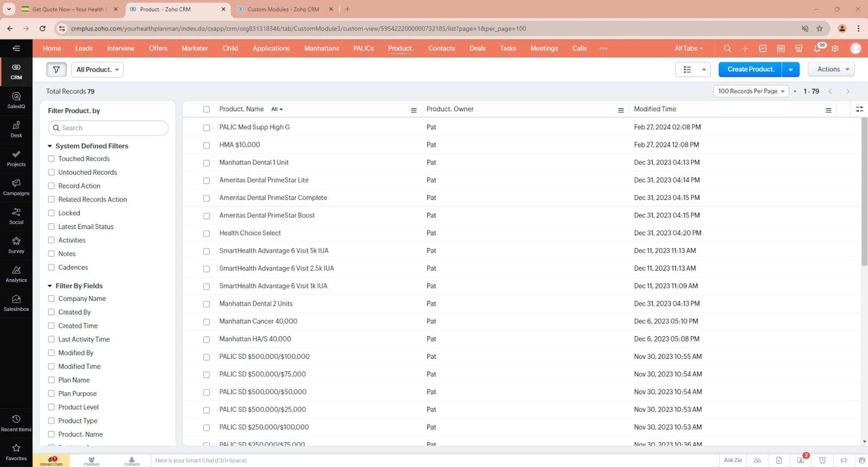Go to the Applications tab

click(x=271, y=48)
